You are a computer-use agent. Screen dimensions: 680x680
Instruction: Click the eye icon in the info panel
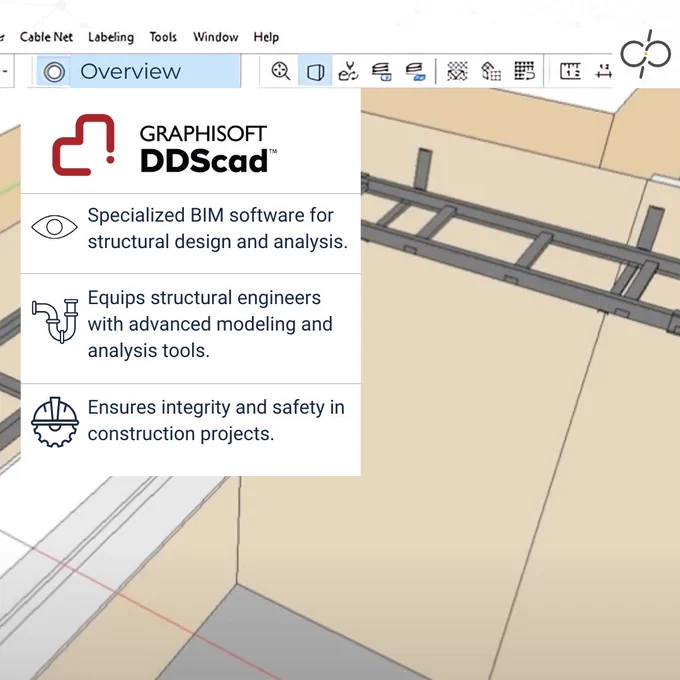55,227
